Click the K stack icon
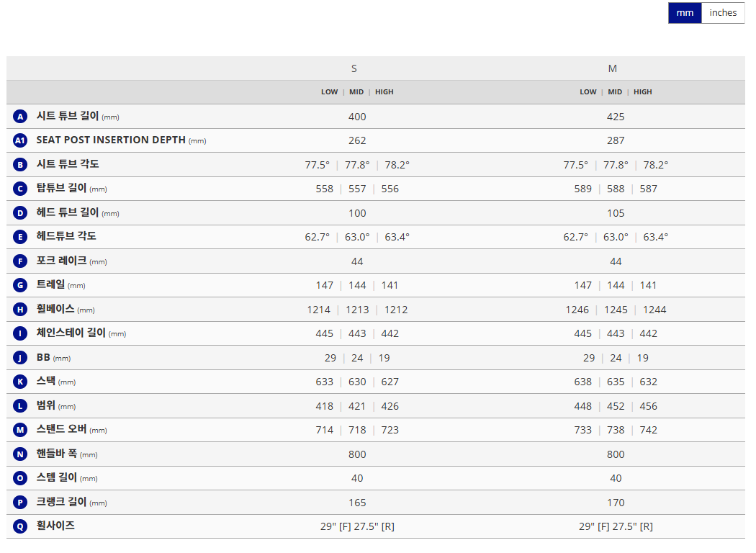756x553 pixels. (20, 382)
